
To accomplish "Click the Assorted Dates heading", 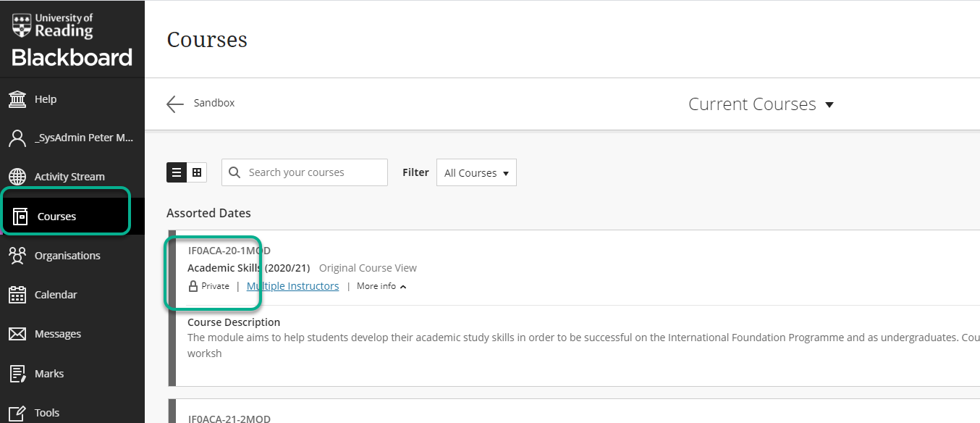I will click(x=208, y=213).
